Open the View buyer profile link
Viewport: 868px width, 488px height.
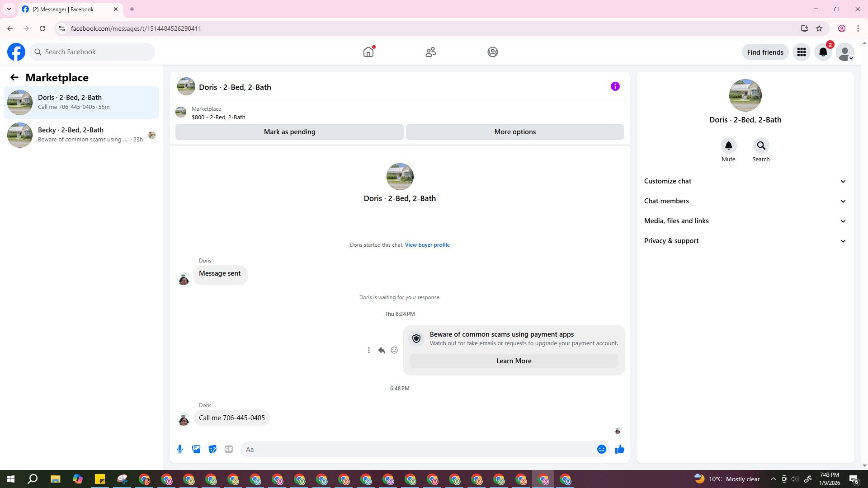coord(427,245)
